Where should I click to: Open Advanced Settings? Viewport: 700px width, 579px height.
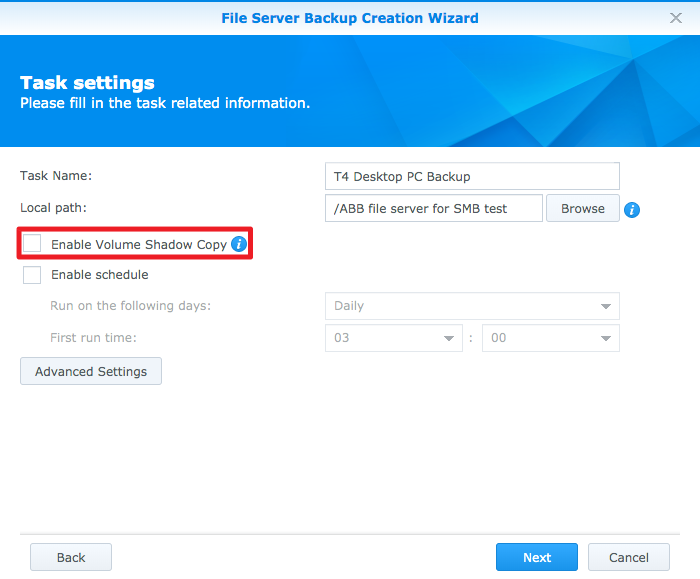(91, 372)
